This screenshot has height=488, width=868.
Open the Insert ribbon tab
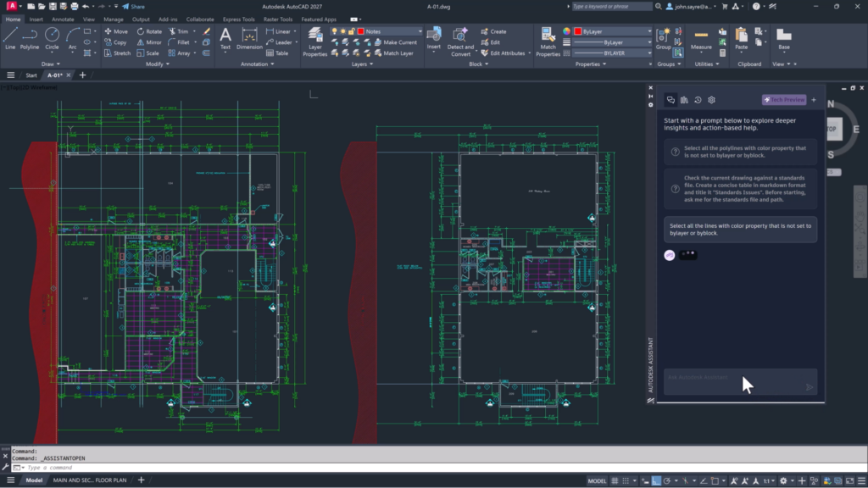(36, 19)
